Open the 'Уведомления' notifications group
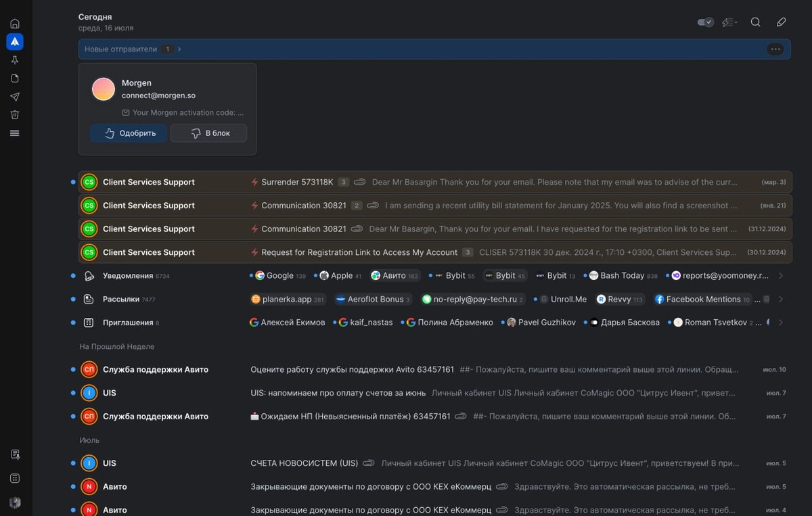 pos(128,276)
